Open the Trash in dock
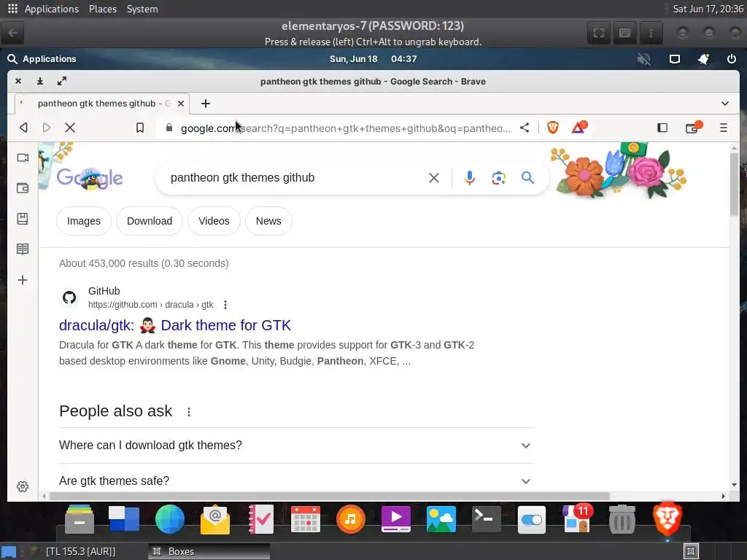 (622, 519)
